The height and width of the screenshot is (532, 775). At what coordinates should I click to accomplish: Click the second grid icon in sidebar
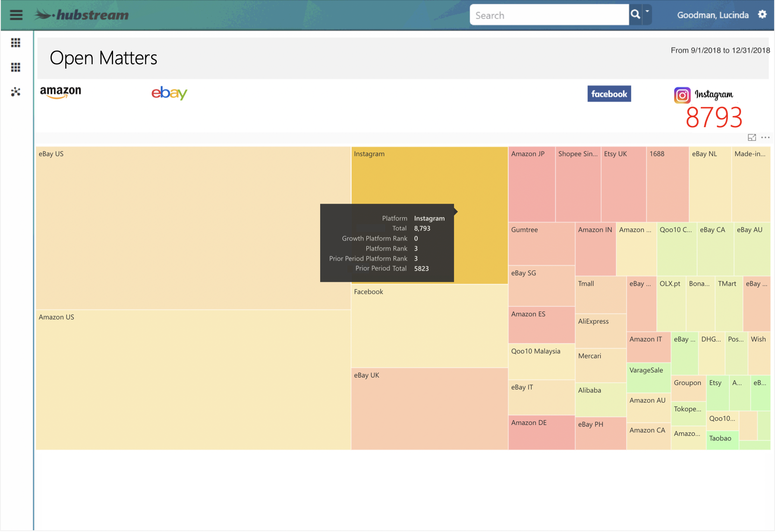[x=16, y=67]
